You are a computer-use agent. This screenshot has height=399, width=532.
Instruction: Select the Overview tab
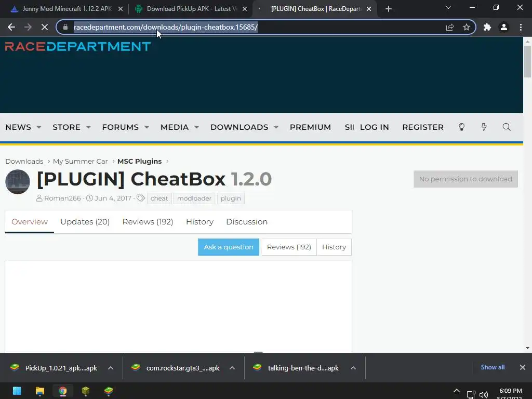pos(30,222)
